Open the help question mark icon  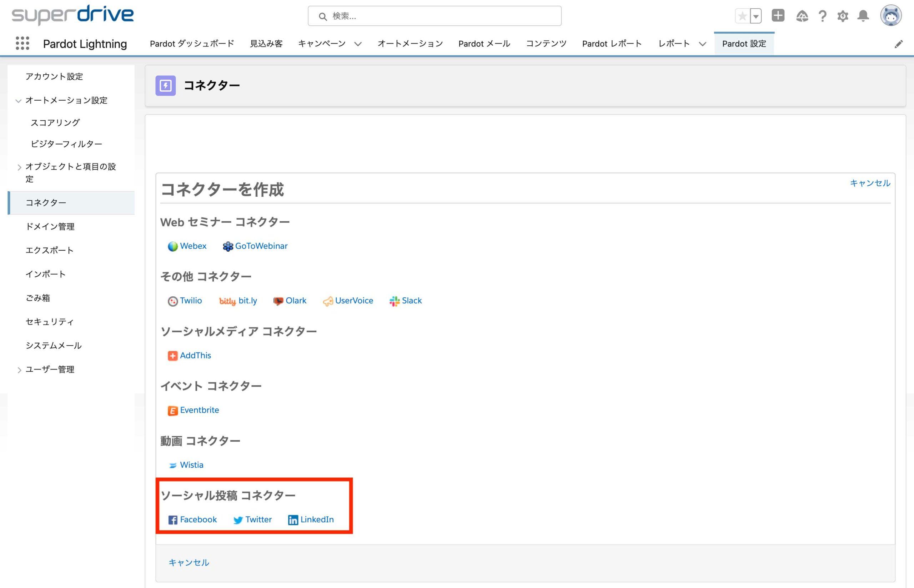[822, 16]
